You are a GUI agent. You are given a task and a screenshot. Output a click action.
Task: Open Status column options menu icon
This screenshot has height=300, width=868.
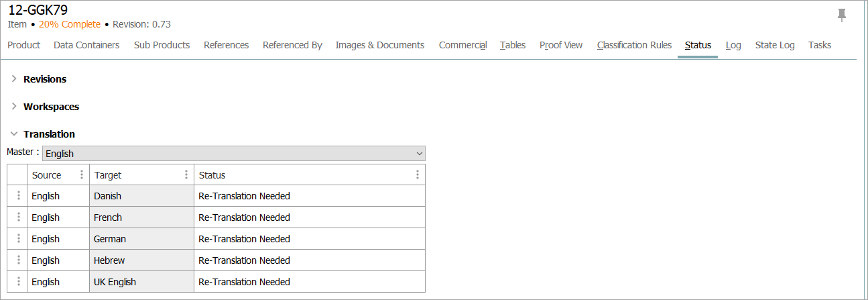(417, 175)
